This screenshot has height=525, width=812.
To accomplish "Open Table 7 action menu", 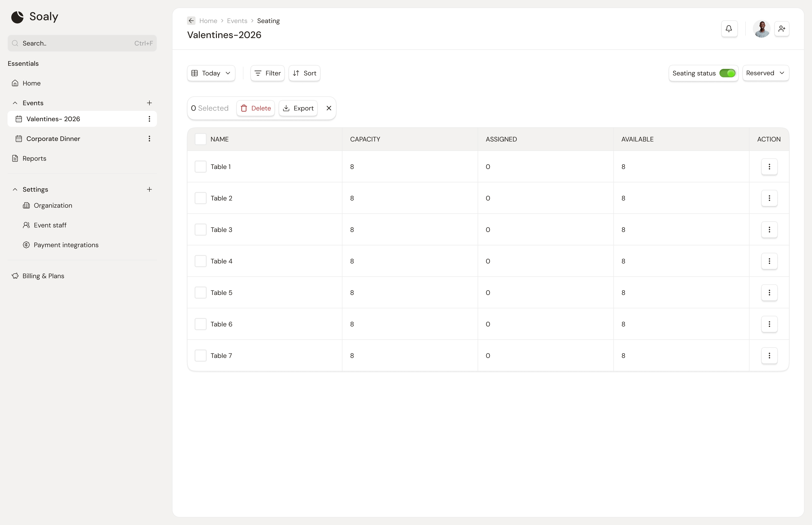I will coord(769,356).
